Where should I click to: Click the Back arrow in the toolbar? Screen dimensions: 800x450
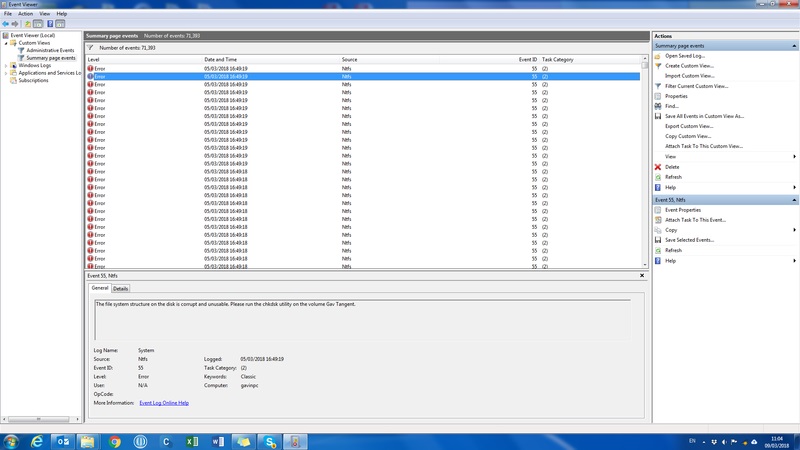click(5, 23)
